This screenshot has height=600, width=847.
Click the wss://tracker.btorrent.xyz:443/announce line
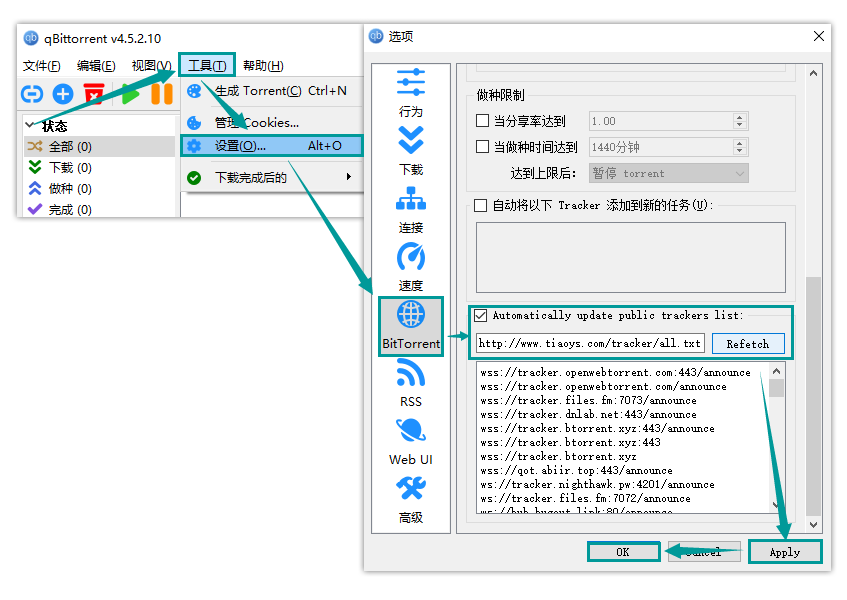coord(597,428)
